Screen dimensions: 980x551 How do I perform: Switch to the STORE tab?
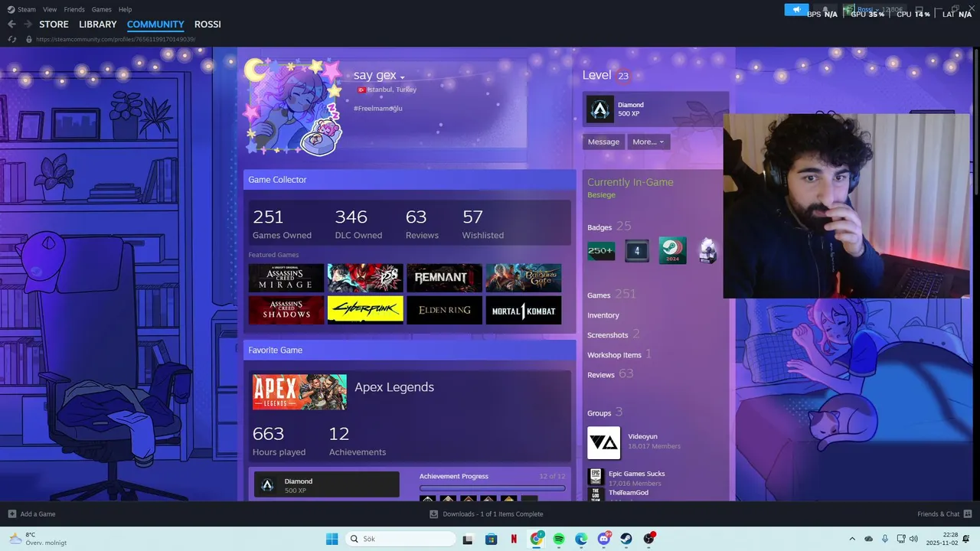point(54,24)
